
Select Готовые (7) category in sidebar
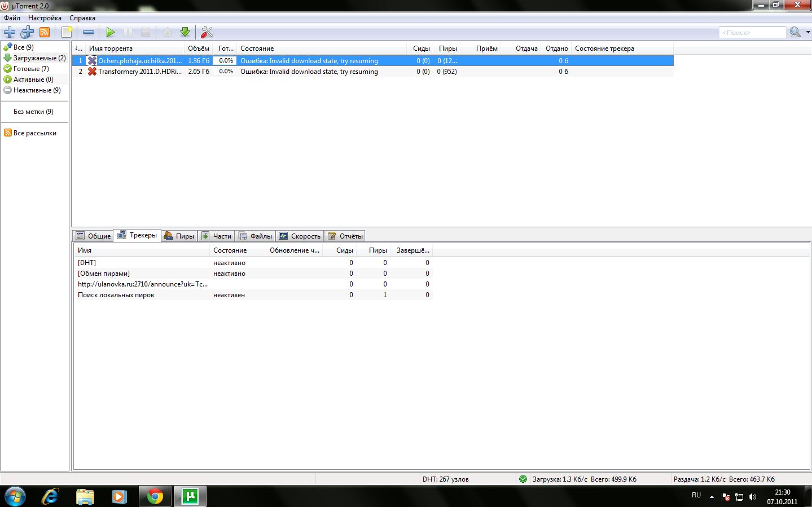coord(31,69)
